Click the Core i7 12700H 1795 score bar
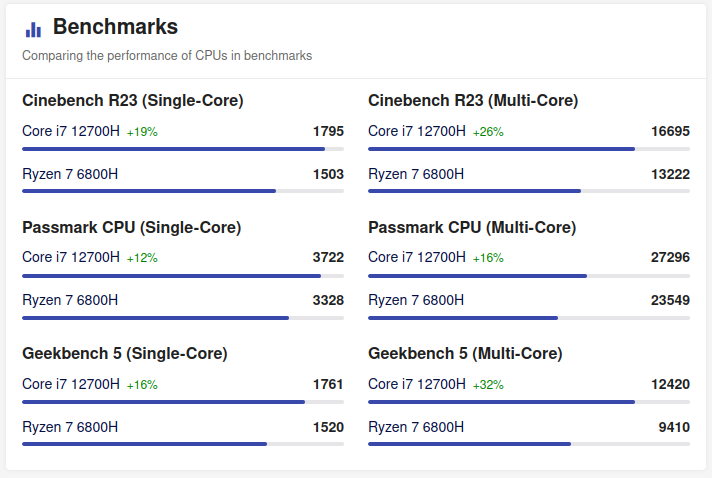The width and height of the screenshot is (712, 478). point(183,149)
